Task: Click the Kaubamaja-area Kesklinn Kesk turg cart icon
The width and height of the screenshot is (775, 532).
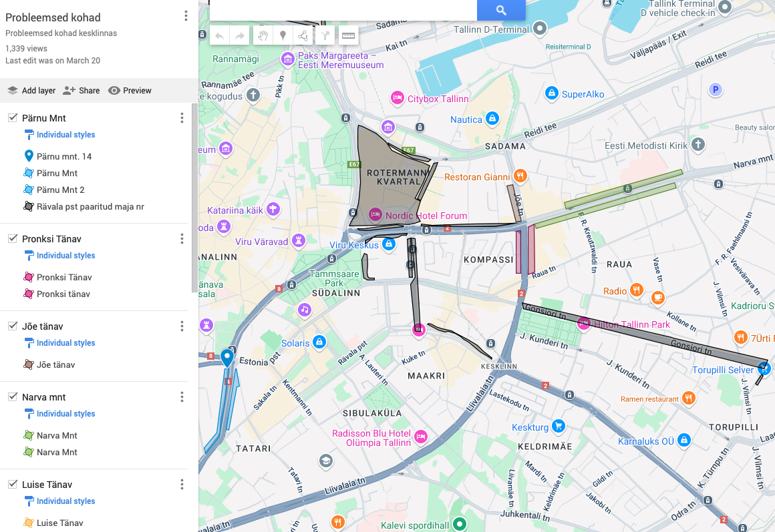Action: [558, 426]
